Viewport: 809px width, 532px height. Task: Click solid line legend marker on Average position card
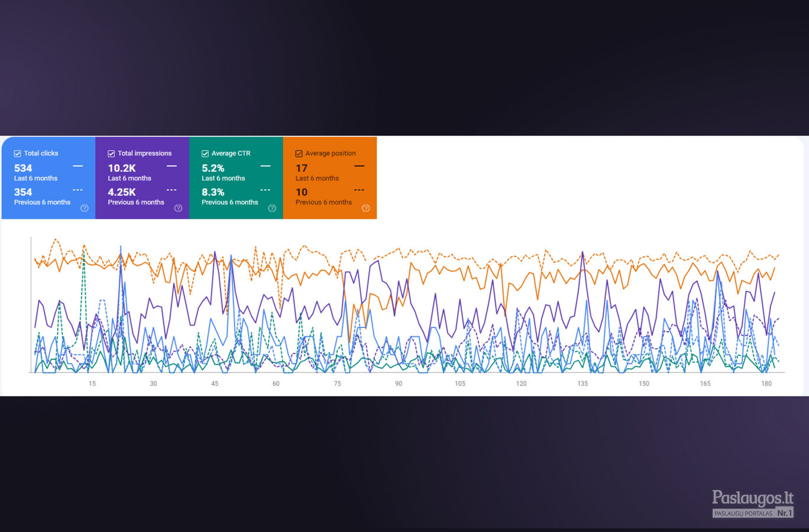pos(359,166)
